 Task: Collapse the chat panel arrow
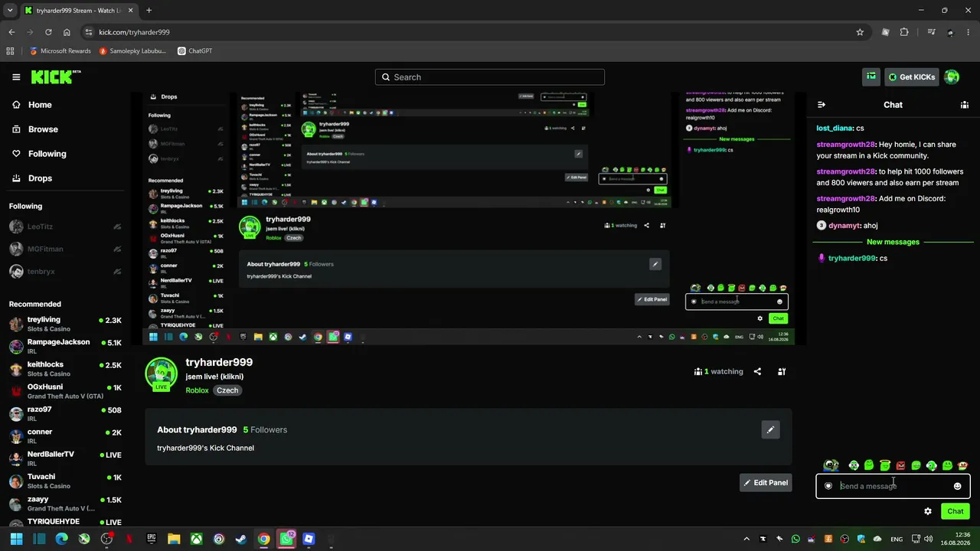coord(822,105)
